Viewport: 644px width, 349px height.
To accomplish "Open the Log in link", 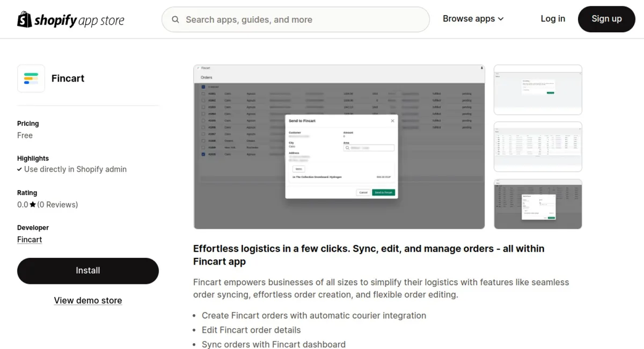I will pyautogui.click(x=553, y=19).
